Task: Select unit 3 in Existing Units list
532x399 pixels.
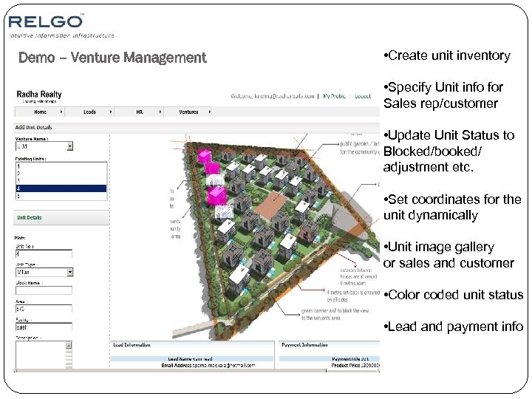Action: pos(61,181)
